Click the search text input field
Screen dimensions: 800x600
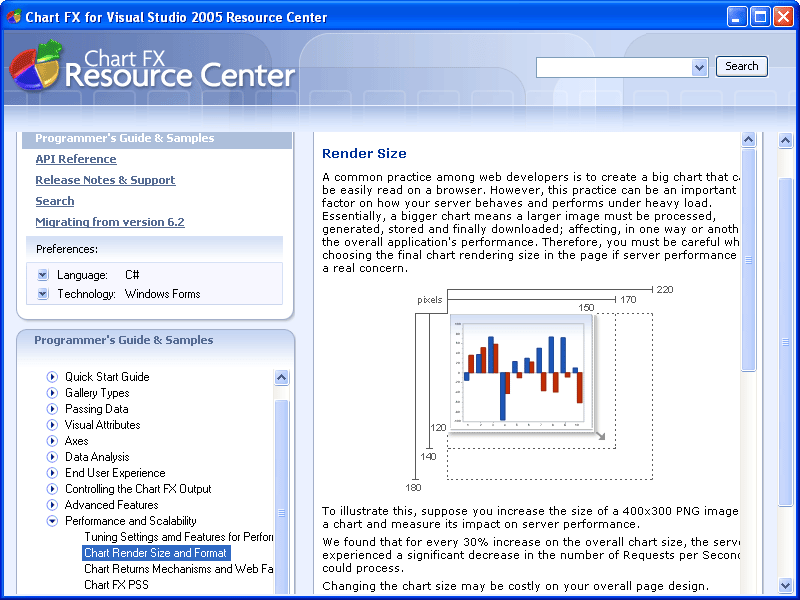coord(614,67)
